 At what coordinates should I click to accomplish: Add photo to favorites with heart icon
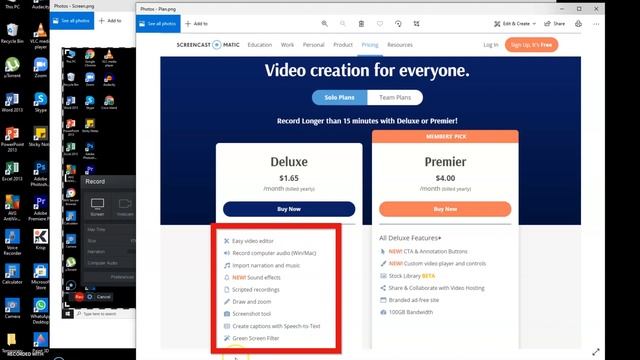[380, 24]
